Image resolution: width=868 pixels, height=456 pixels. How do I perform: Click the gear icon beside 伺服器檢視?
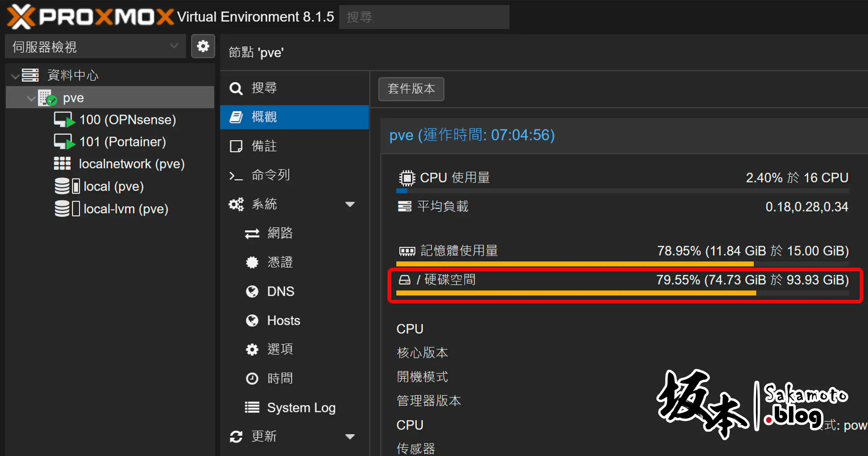coord(203,46)
